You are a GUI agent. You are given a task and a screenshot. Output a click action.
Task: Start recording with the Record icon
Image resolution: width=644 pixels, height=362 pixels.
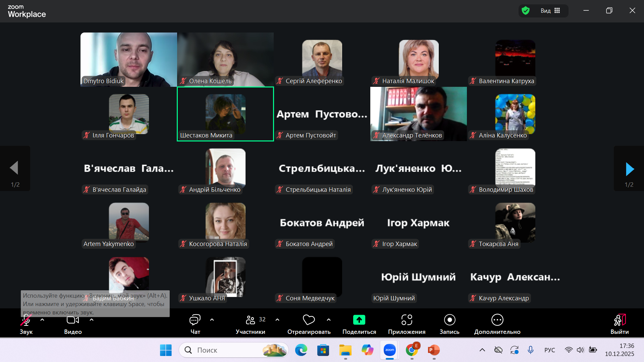point(449,320)
